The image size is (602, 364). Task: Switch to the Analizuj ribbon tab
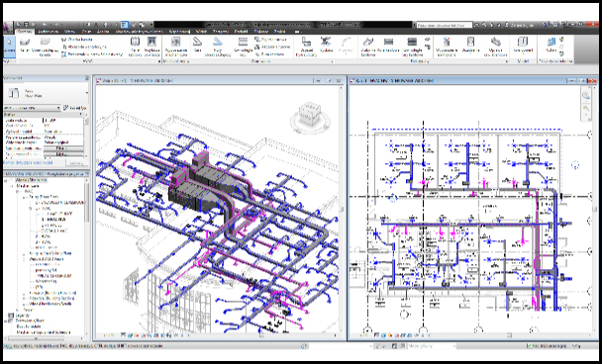[x=103, y=32]
